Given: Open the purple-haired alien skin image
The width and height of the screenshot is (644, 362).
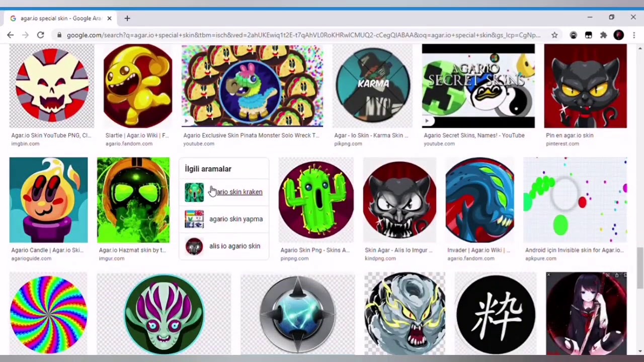Looking at the screenshot, I should pos(164,314).
